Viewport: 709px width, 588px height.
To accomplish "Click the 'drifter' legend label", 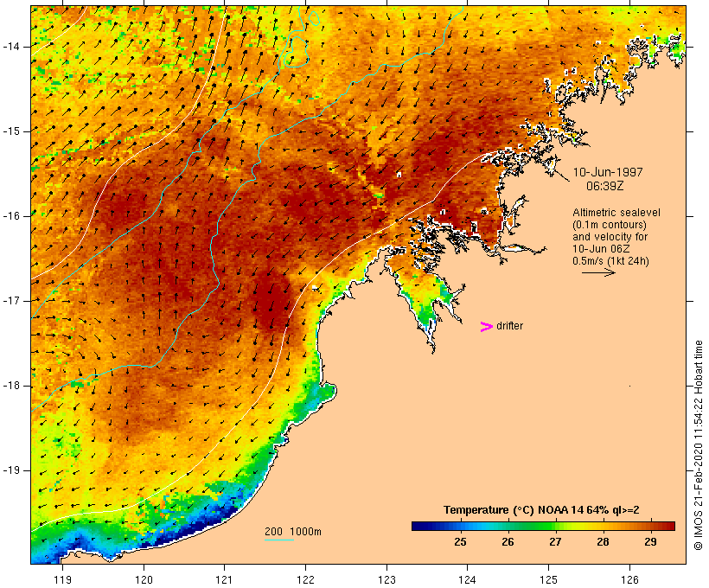I will (509, 326).
